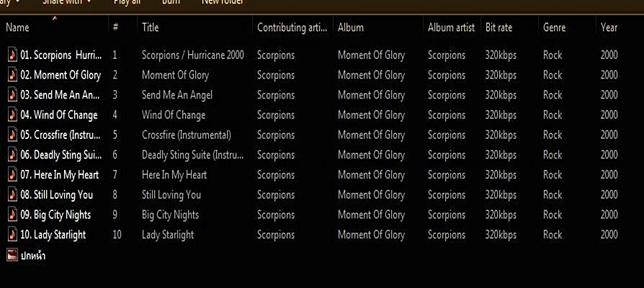The image size is (644, 288).
Task: Sort files by the Title column header
Action: [151, 27]
